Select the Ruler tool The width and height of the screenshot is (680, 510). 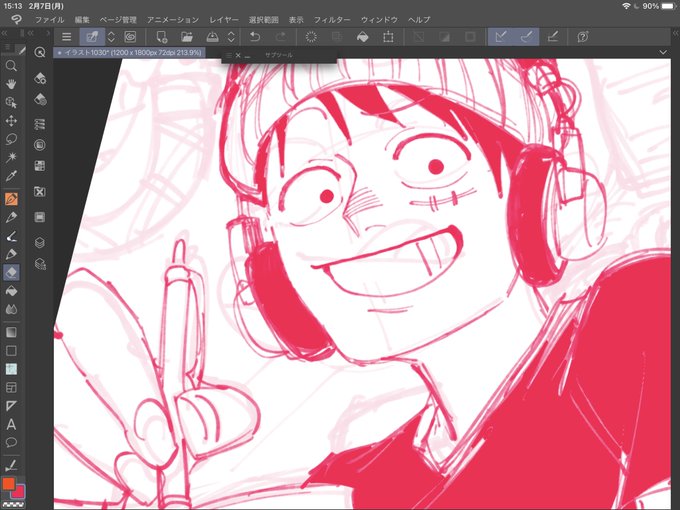(11, 406)
